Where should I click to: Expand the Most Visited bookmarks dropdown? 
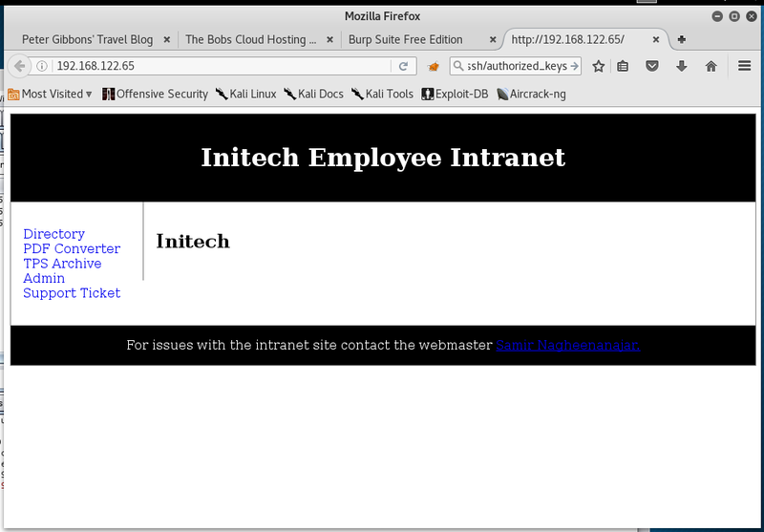51,94
